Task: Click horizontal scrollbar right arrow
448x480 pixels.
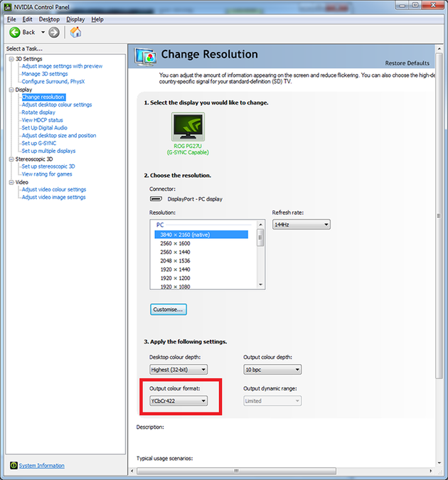Action: [x=430, y=471]
